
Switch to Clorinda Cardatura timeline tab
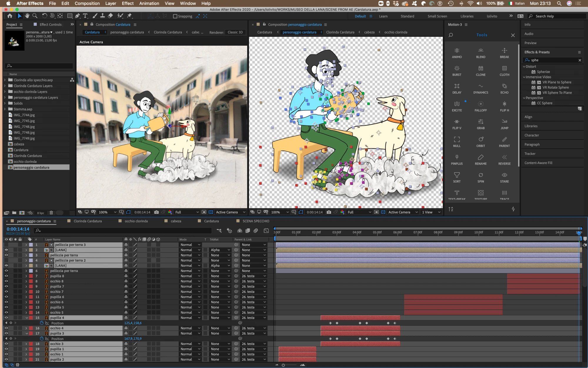pyautogui.click(x=88, y=221)
